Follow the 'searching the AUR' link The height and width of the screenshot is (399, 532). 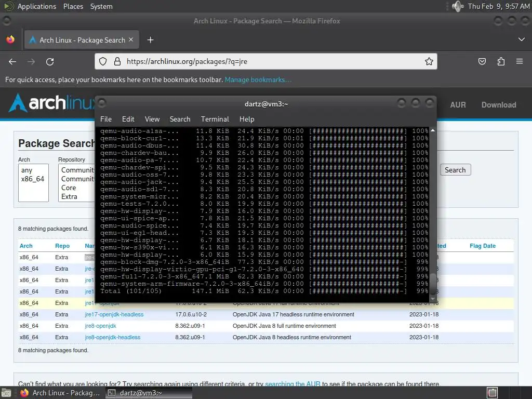(x=292, y=384)
